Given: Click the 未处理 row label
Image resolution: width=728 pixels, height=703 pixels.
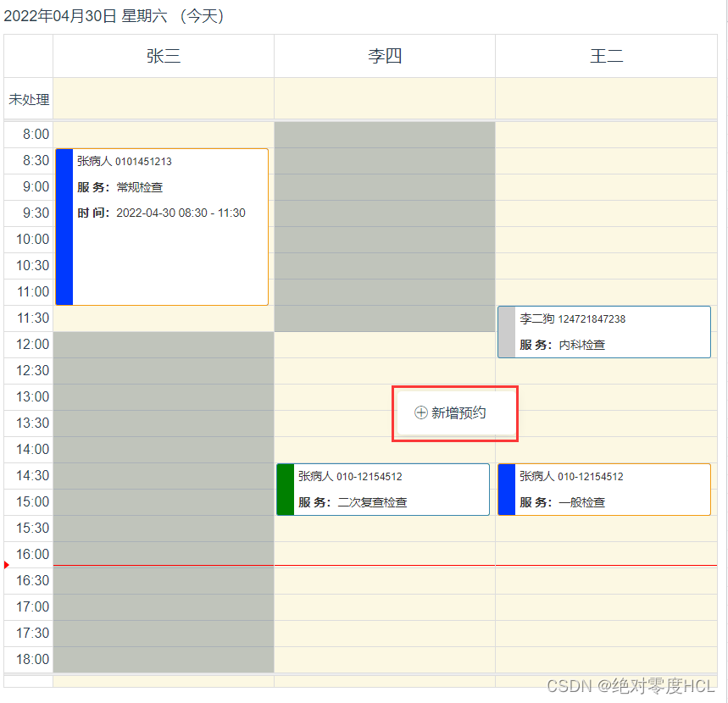Looking at the screenshot, I should pos(29,99).
